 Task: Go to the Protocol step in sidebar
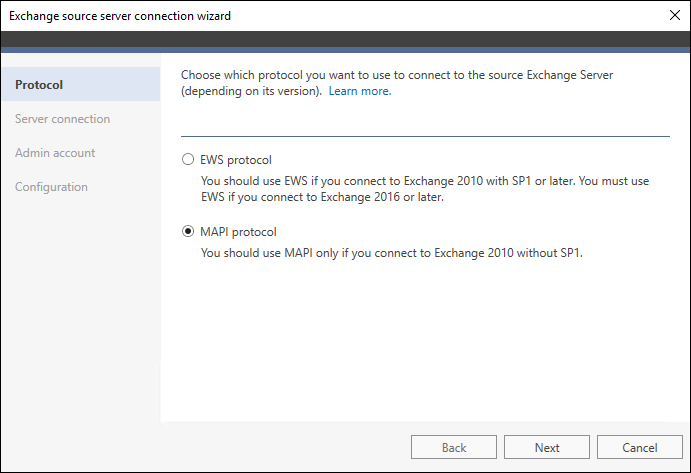tap(81, 84)
